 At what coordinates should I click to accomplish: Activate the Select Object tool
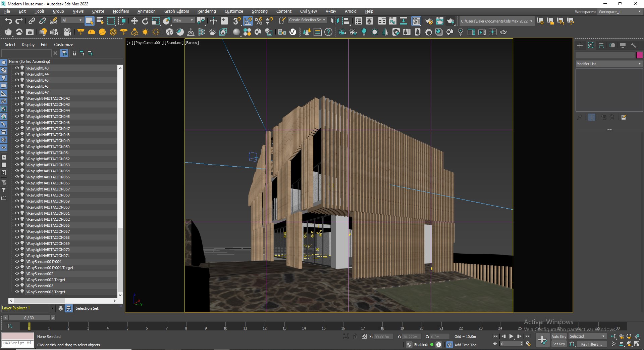(x=89, y=21)
